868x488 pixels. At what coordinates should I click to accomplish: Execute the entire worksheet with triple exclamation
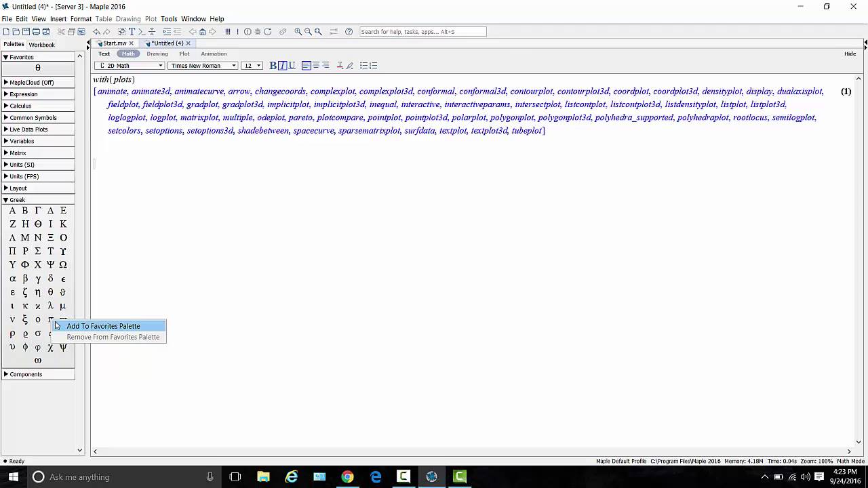228,32
